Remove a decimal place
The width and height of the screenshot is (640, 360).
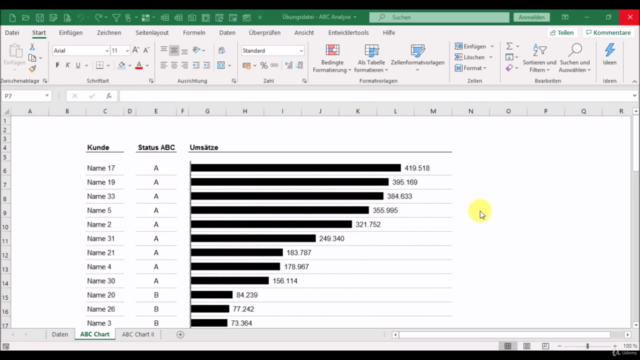[x=300, y=65]
